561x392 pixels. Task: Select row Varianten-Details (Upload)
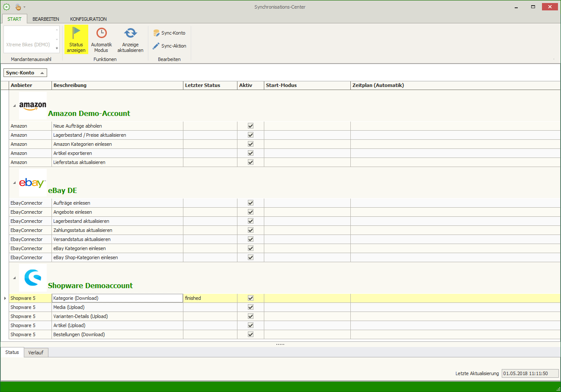coord(285,316)
